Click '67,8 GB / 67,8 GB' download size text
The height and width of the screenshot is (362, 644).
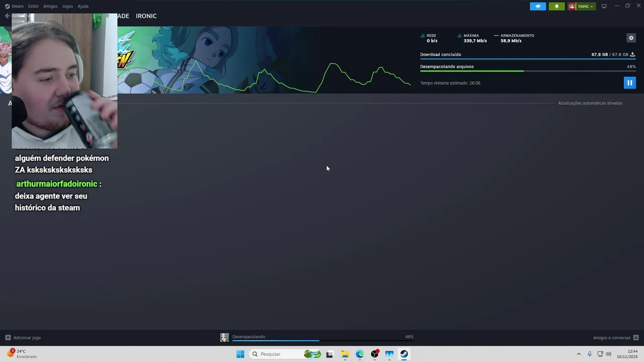point(610,54)
